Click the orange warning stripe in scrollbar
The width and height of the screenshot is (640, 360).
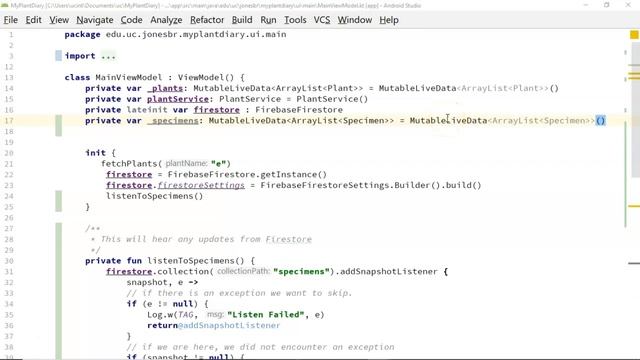pyautogui.click(x=634, y=207)
